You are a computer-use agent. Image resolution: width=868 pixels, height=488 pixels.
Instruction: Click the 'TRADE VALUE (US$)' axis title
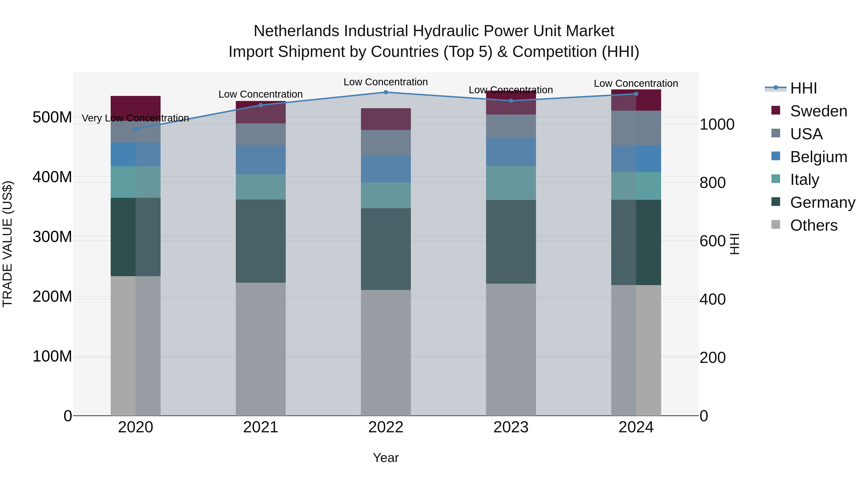pos(7,244)
